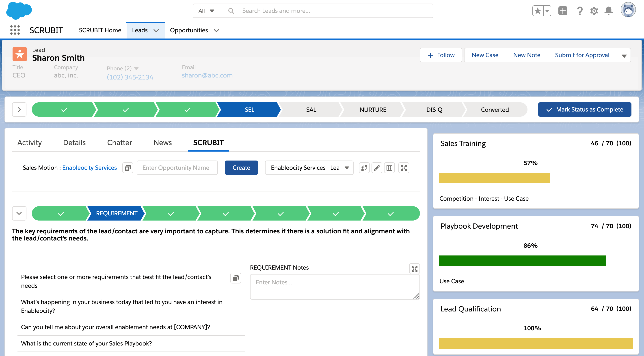Expand more actions arrow after Submit for Approval
The width and height of the screenshot is (644, 356).
tap(624, 55)
